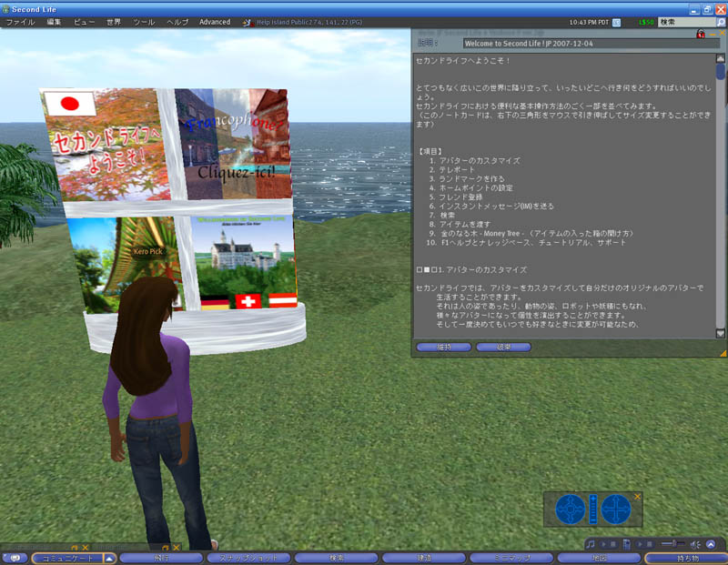The image size is (728, 565).
Task: Click the Help Island Public location text
Action: (x=309, y=22)
